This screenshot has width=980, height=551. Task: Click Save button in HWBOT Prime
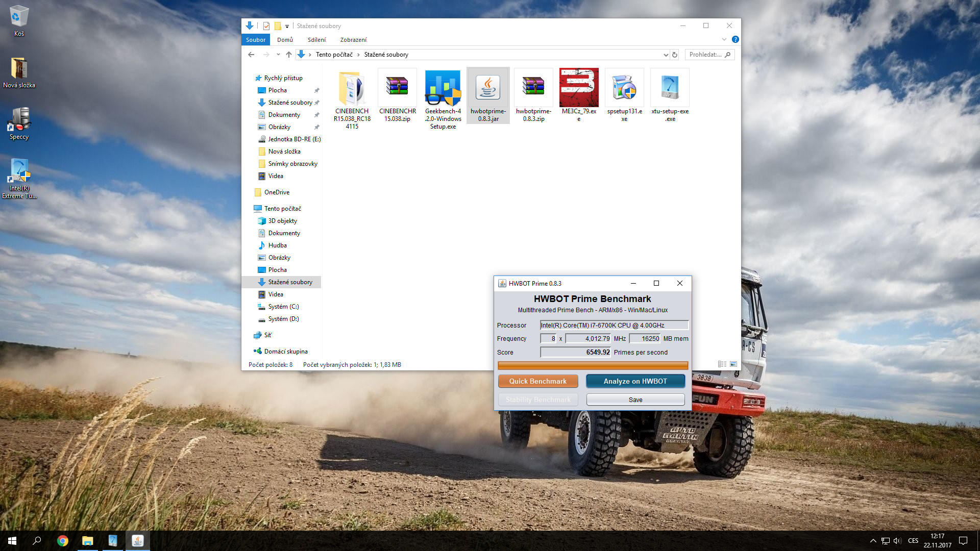click(635, 399)
